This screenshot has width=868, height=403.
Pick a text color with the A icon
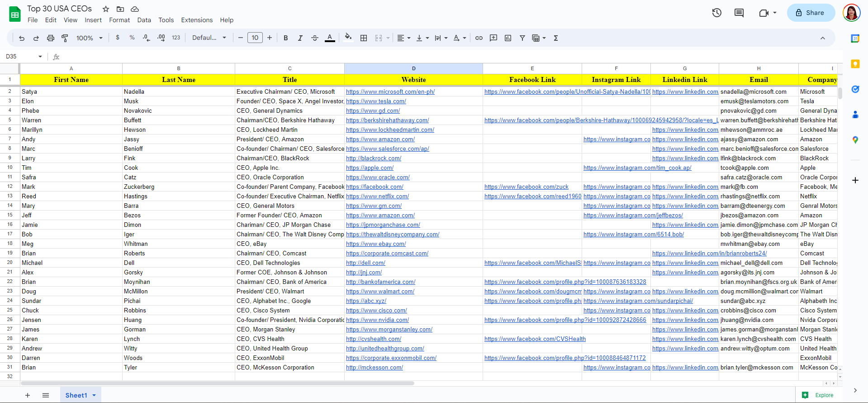(330, 38)
